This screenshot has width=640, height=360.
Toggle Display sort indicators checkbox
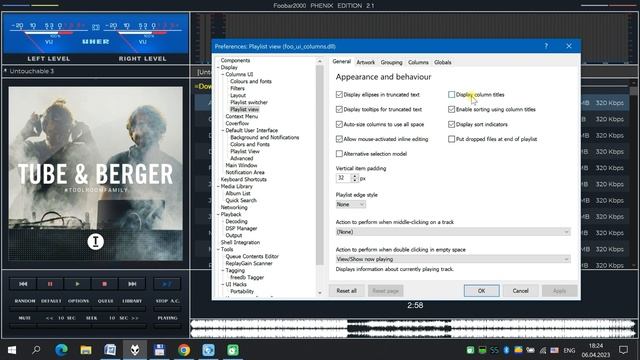451,124
